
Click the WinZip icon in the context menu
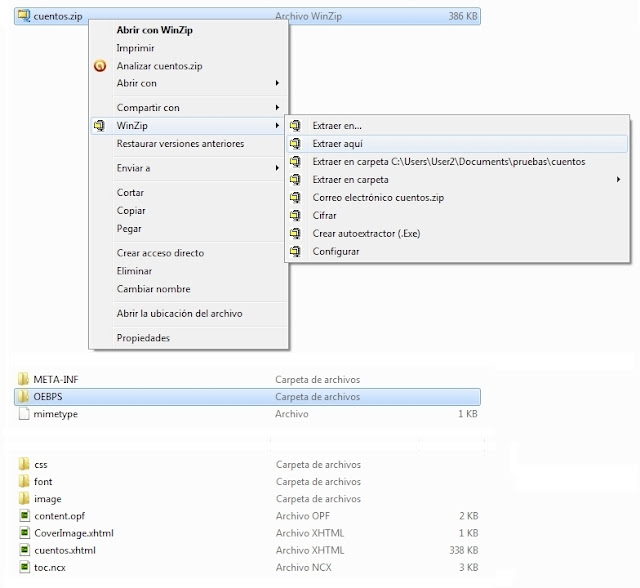pos(99,126)
